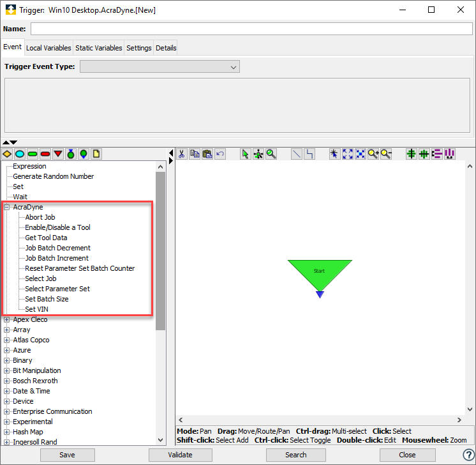Select the Select Parameter Set action
Screen dimensions: 476x465
(57, 289)
